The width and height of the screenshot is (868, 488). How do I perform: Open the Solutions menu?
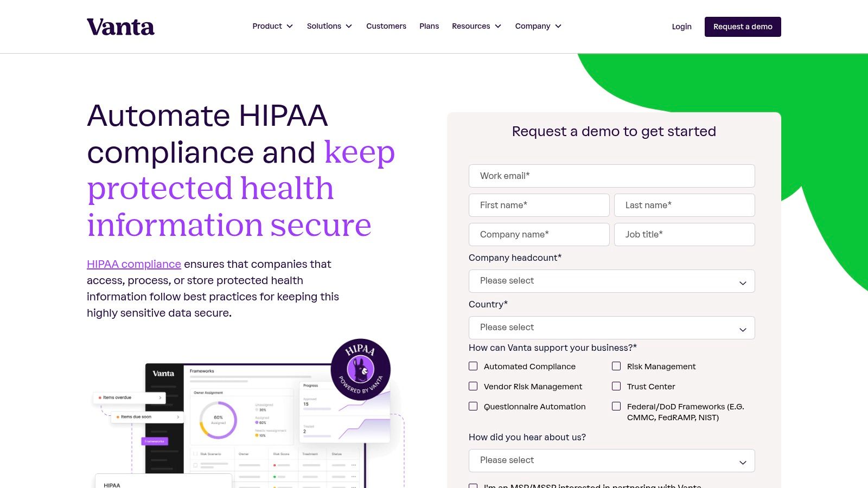(x=329, y=26)
